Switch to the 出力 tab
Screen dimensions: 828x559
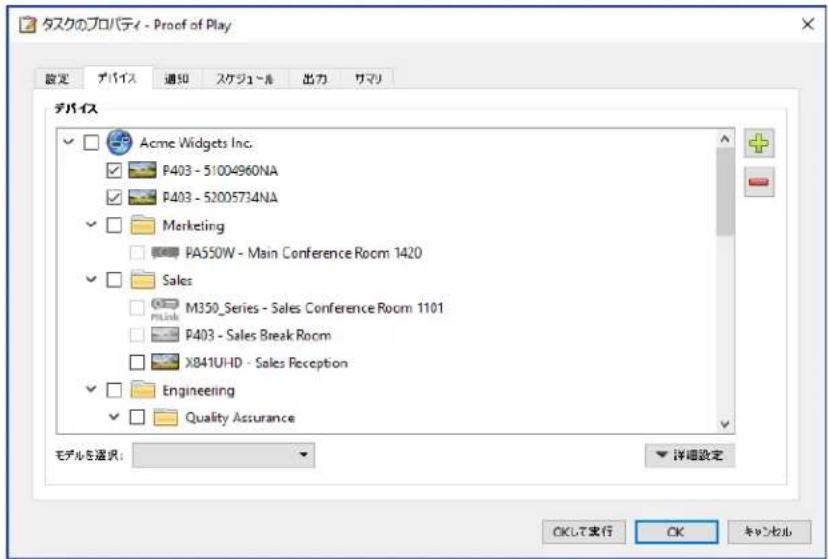tap(315, 79)
